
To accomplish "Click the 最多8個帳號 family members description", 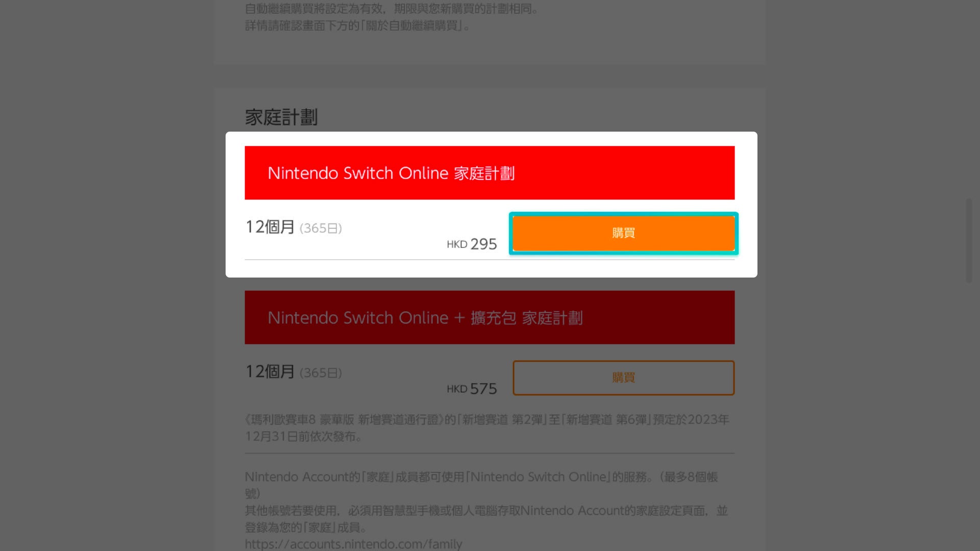I will (x=481, y=485).
